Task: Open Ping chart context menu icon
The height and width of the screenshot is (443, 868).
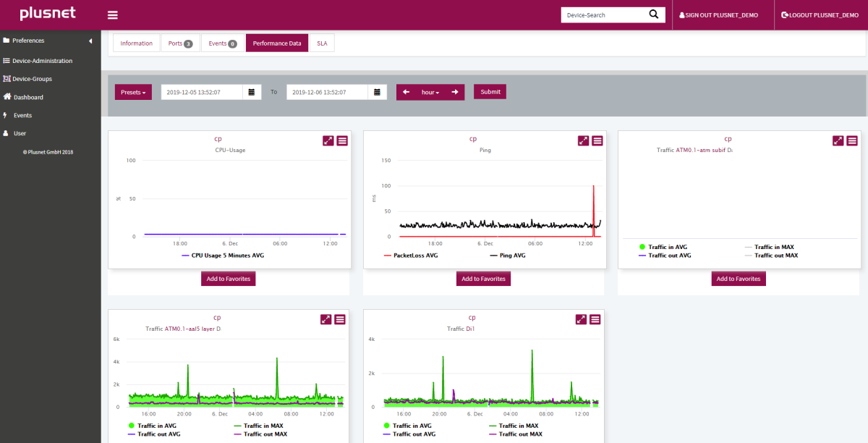Action: (x=597, y=140)
